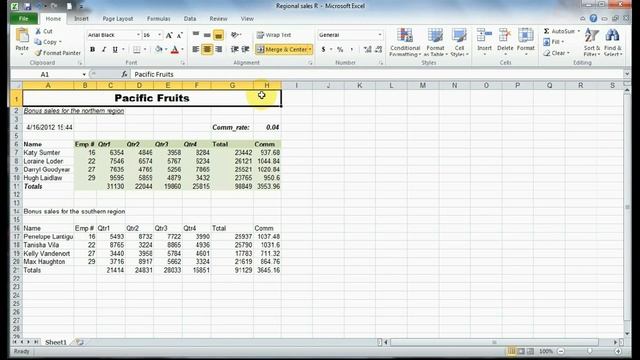Decrease indent in alignment group

click(234, 49)
